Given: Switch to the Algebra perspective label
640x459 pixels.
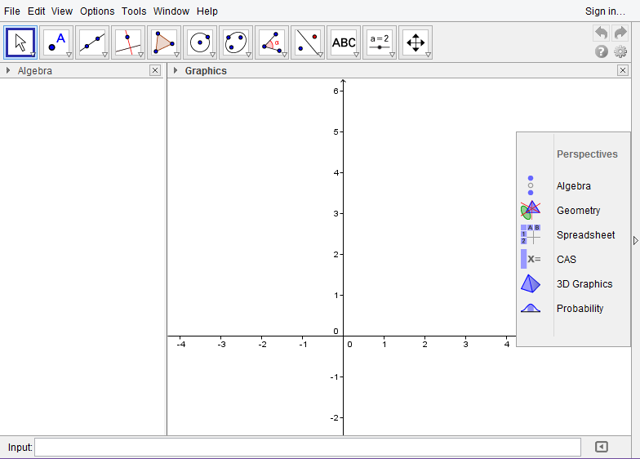Looking at the screenshot, I should click(573, 186).
